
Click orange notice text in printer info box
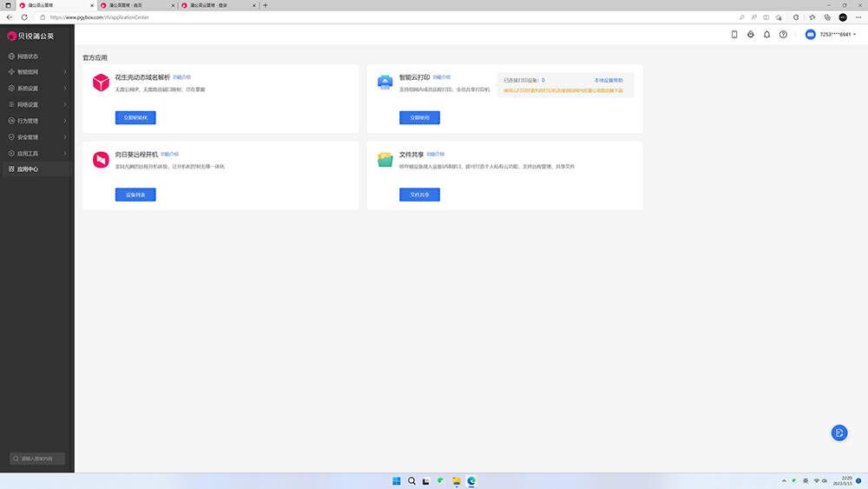click(562, 90)
